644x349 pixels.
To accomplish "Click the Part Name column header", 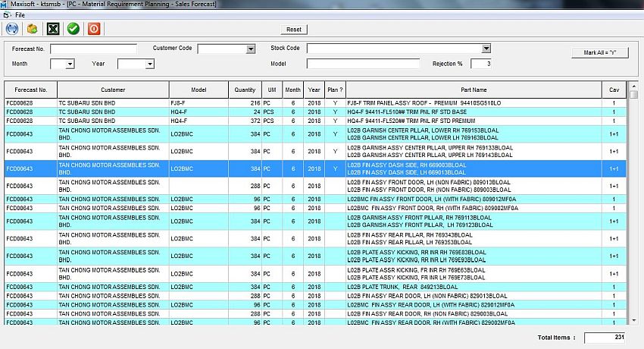I will pos(474,90).
